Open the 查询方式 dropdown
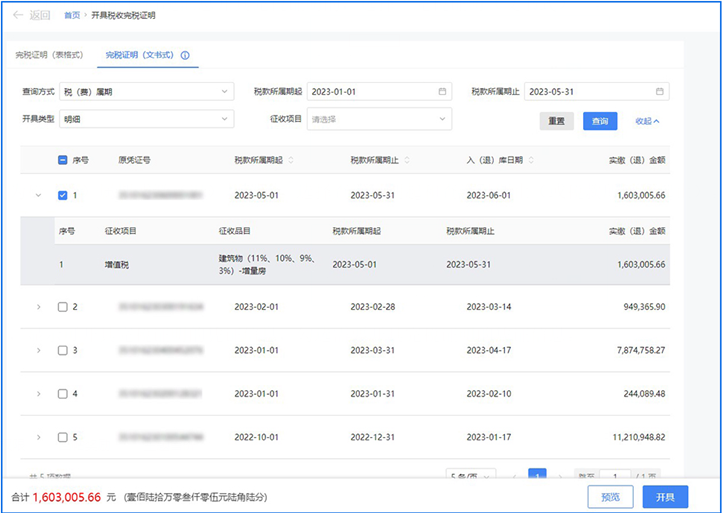This screenshot has width=722, height=513. click(x=145, y=92)
